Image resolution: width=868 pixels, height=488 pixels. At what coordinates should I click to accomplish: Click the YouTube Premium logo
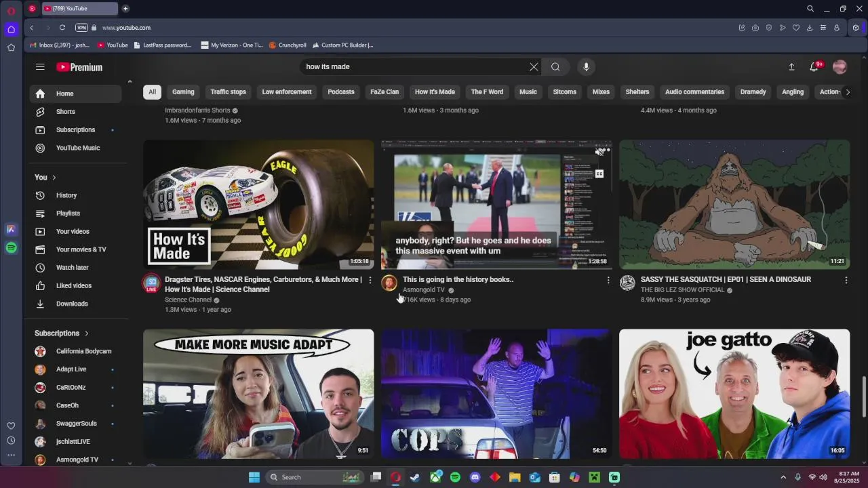(79, 67)
